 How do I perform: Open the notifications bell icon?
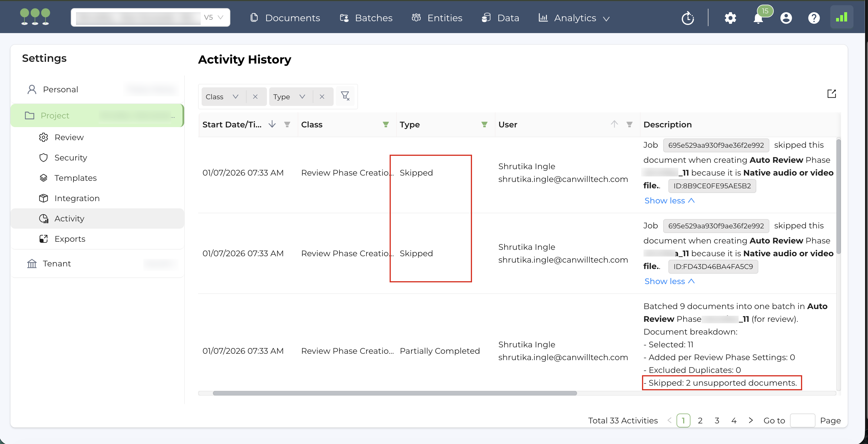tap(758, 18)
